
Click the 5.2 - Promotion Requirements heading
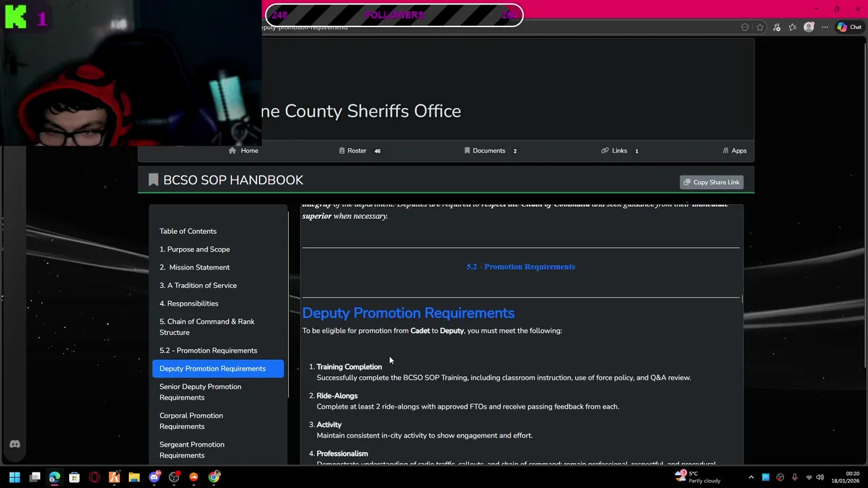(521, 266)
